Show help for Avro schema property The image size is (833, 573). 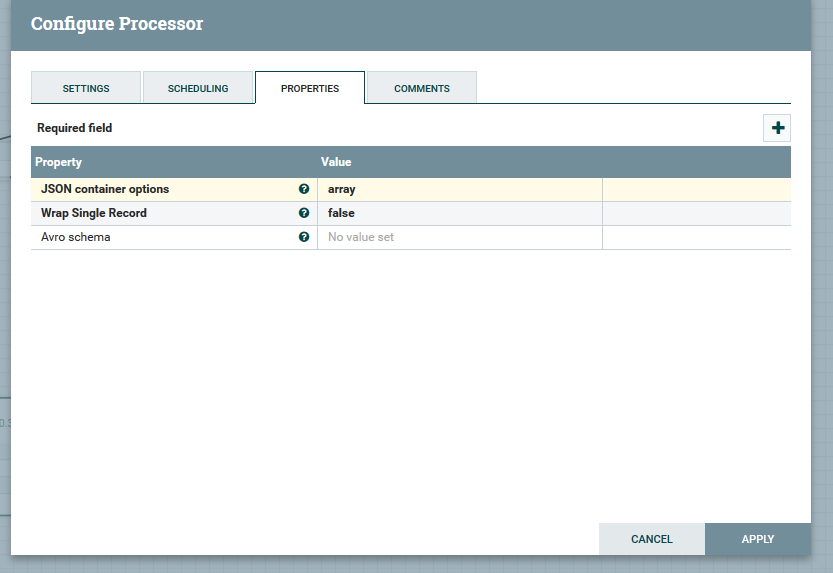304,237
